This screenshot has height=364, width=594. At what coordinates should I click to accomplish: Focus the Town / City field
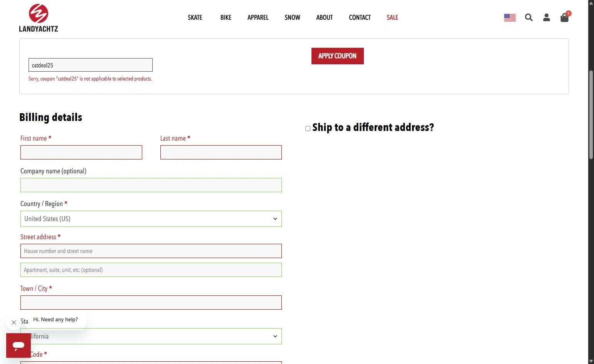(x=151, y=302)
